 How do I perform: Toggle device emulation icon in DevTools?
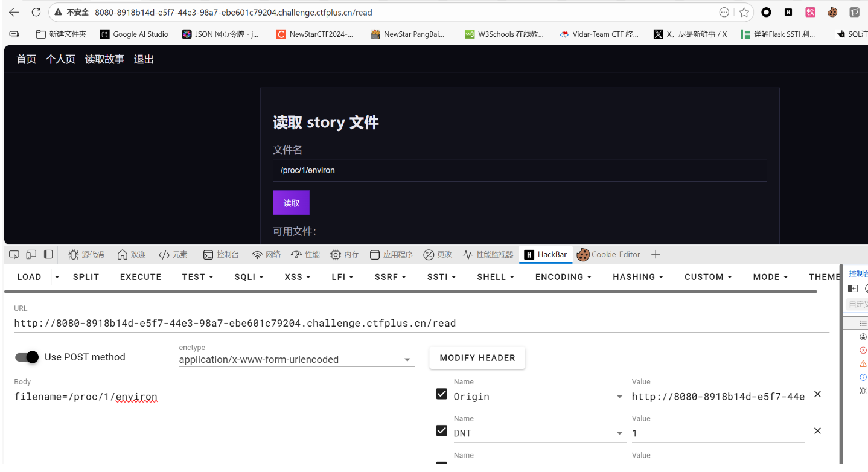(x=31, y=255)
